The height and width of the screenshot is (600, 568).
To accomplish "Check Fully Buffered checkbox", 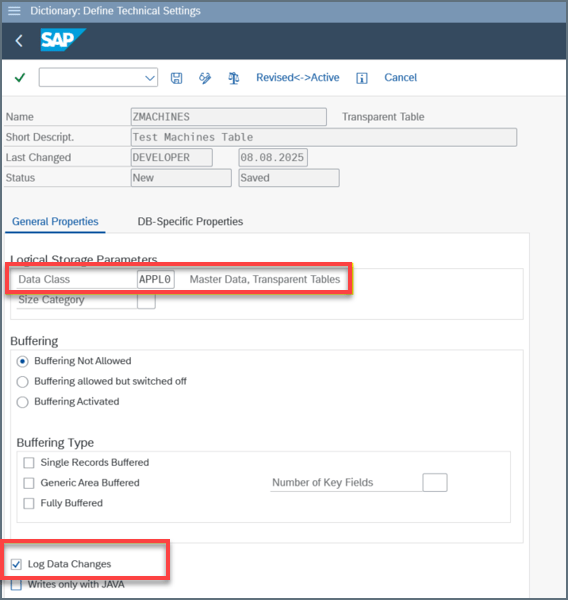I will [29, 503].
